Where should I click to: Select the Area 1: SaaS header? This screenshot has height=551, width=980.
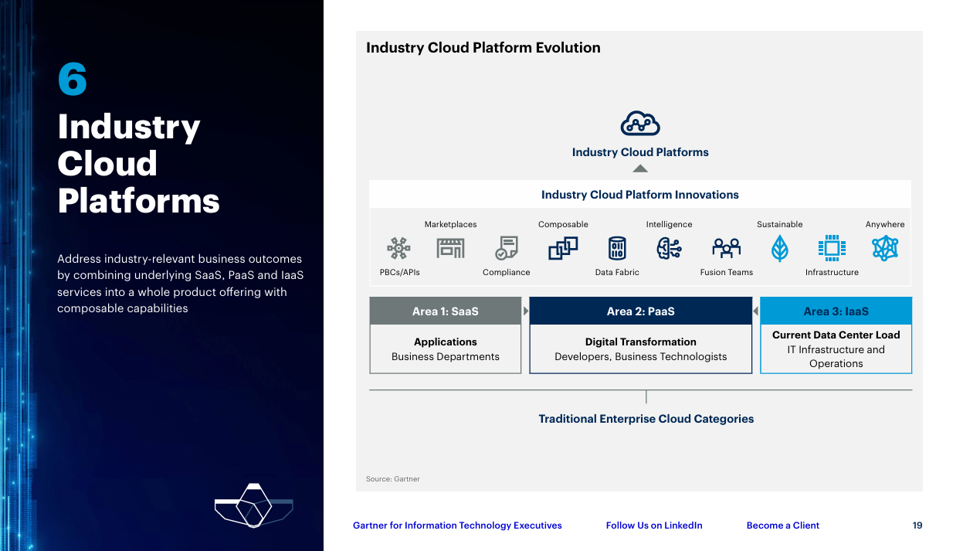click(x=445, y=311)
